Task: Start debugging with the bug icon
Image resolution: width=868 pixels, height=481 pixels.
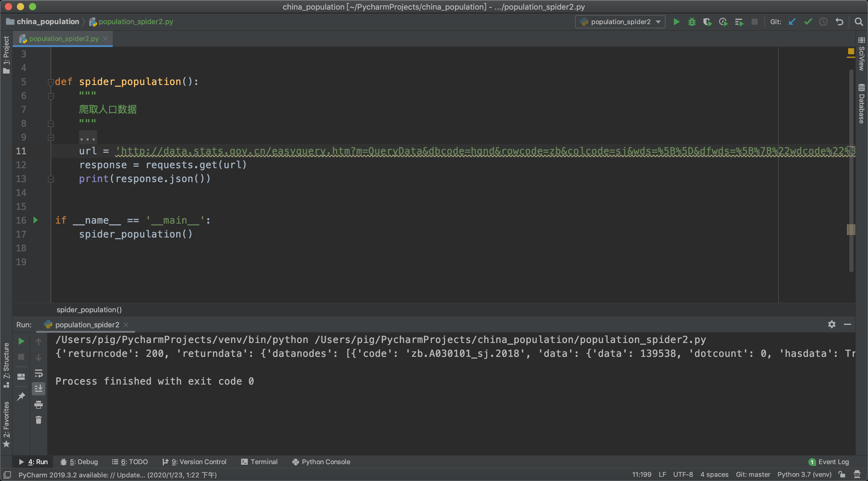Action: coord(691,22)
